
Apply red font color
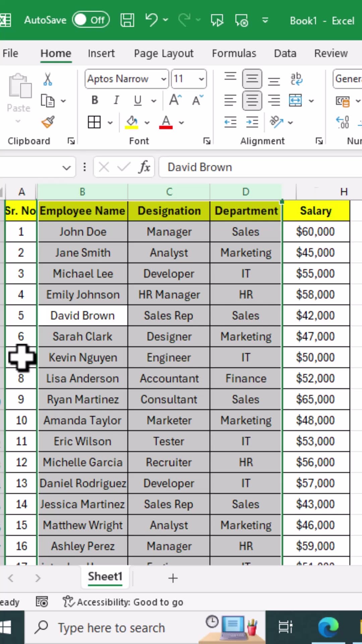click(x=166, y=122)
